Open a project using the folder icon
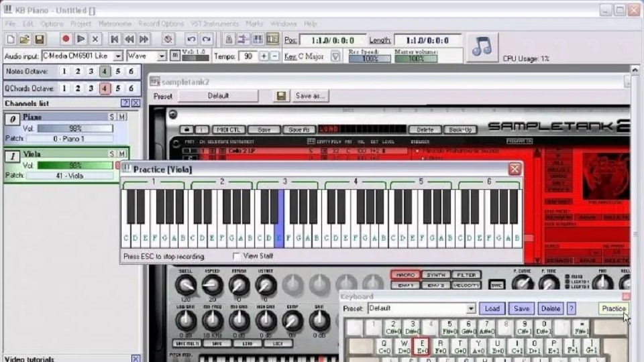Viewport: 644px width, 362px height. [25, 40]
